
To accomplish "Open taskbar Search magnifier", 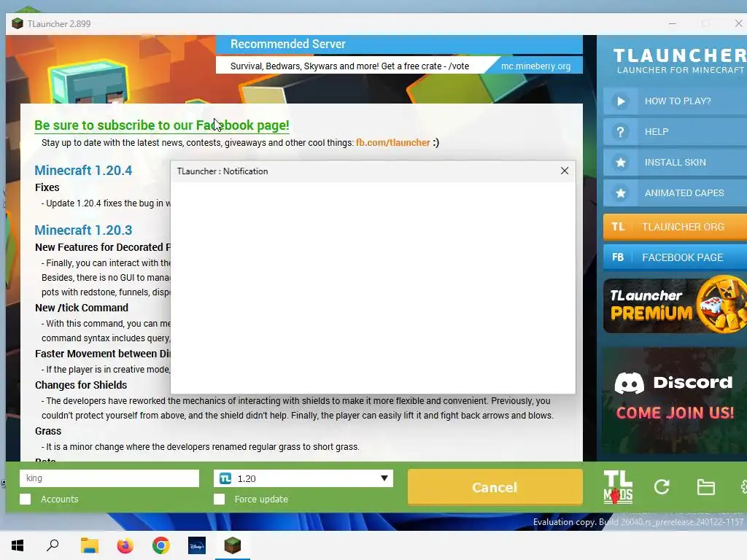I will coord(53,545).
